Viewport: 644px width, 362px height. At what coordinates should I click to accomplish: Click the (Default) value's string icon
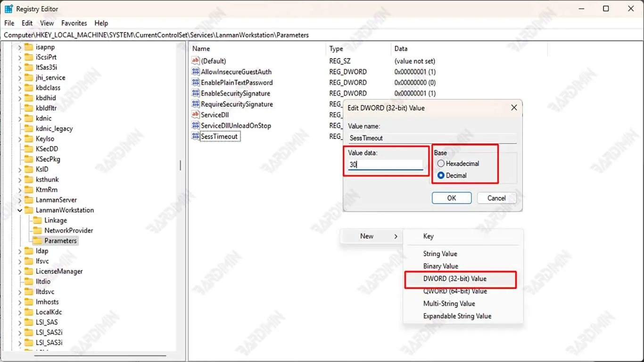[196, 61]
